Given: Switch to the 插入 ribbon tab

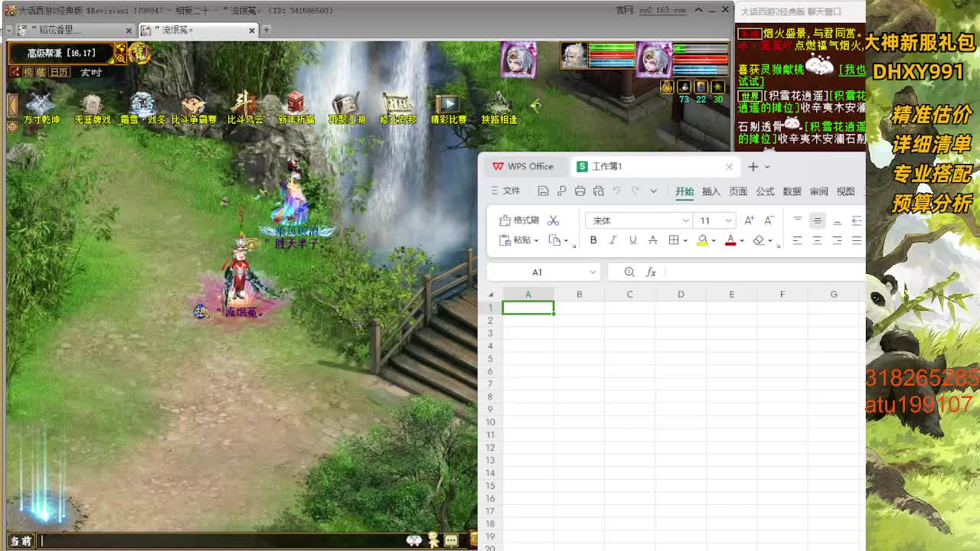Looking at the screenshot, I should point(711,191).
